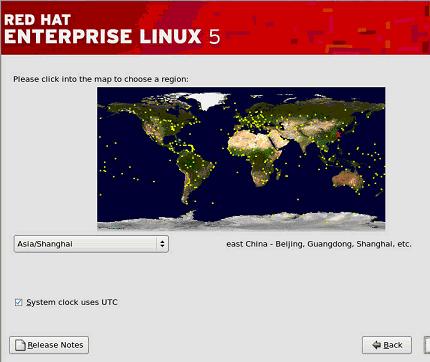The image size is (430, 362).
Task: Click the Red Hat Enterprise Linux 5 header logo
Action: [112, 29]
